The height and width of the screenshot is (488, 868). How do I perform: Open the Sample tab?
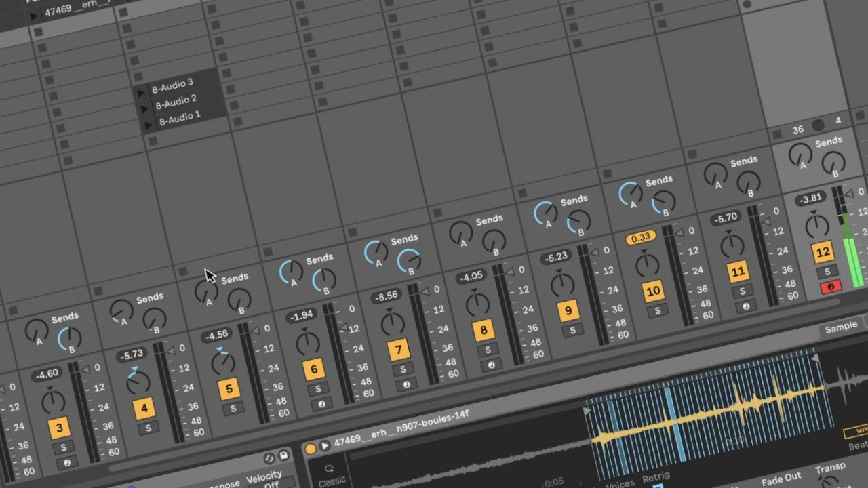click(841, 327)
